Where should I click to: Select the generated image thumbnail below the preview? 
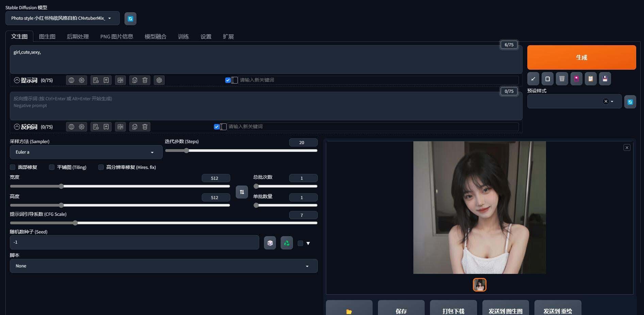click(x=479, y=285)
